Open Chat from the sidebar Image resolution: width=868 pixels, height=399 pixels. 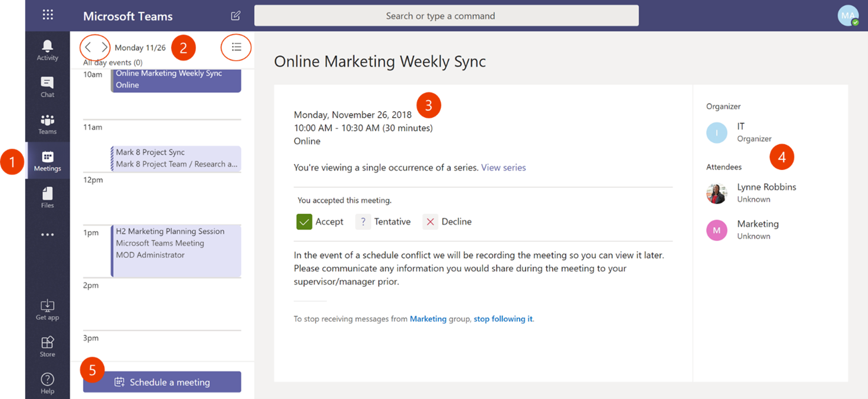pos(48,87)
